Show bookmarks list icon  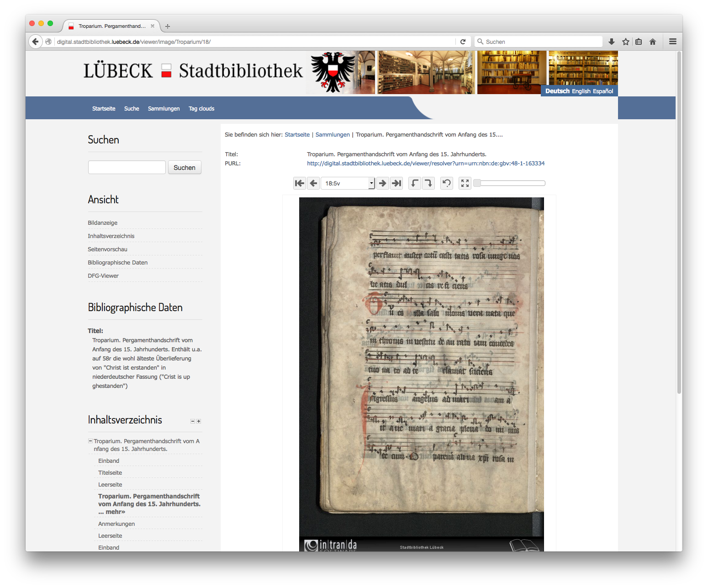639,42
